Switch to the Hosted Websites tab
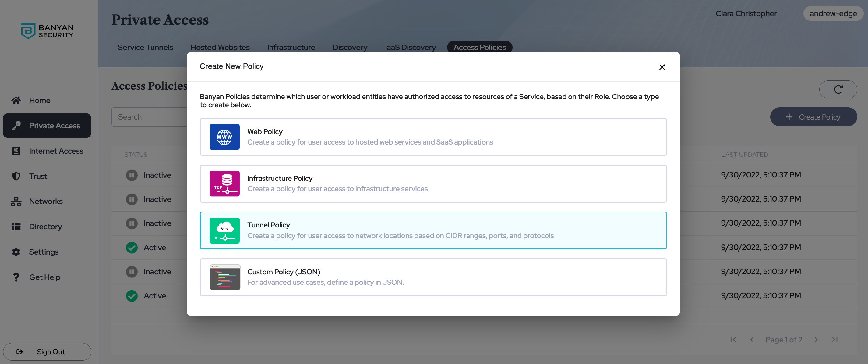868x364 pixels. pos(220,47)
